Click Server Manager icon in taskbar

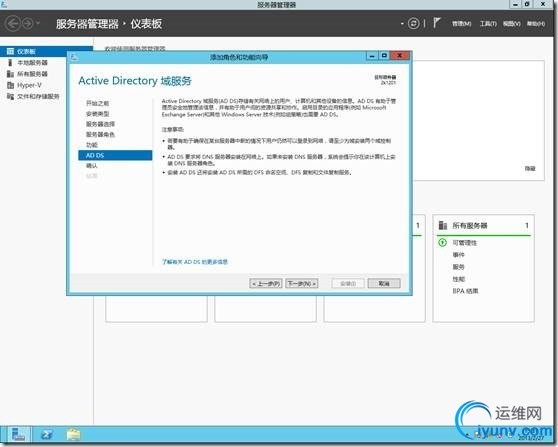tap(18, 435)
